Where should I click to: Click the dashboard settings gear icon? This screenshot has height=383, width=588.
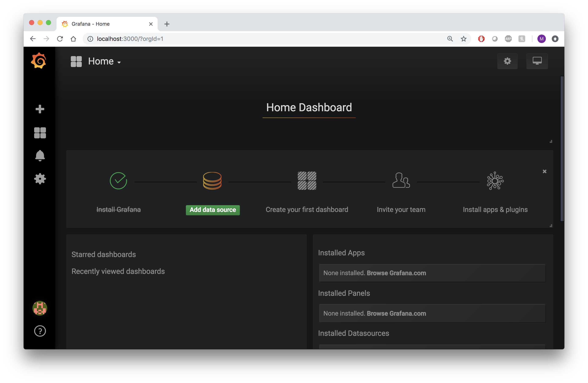point(507,61)
